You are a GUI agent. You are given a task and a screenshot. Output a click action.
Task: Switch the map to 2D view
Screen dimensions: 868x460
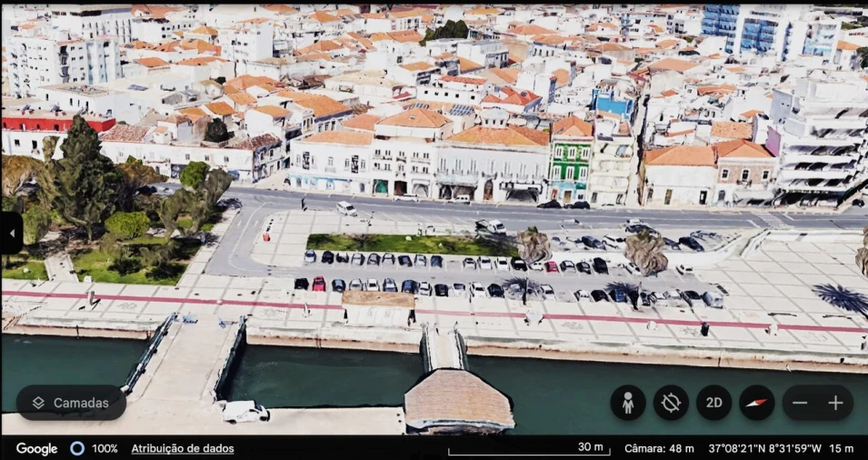[x=713, y=403]
